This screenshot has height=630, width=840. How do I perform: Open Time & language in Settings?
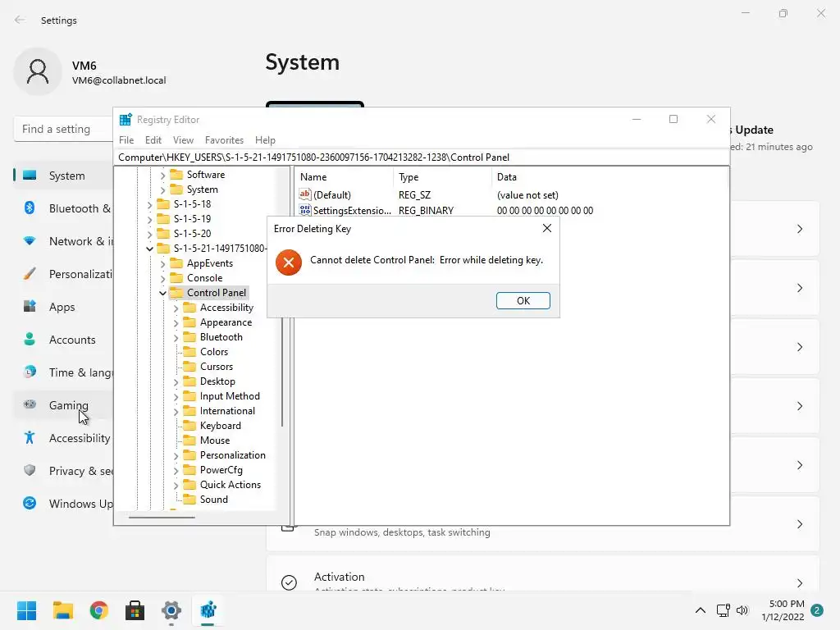tap(63, 372)
